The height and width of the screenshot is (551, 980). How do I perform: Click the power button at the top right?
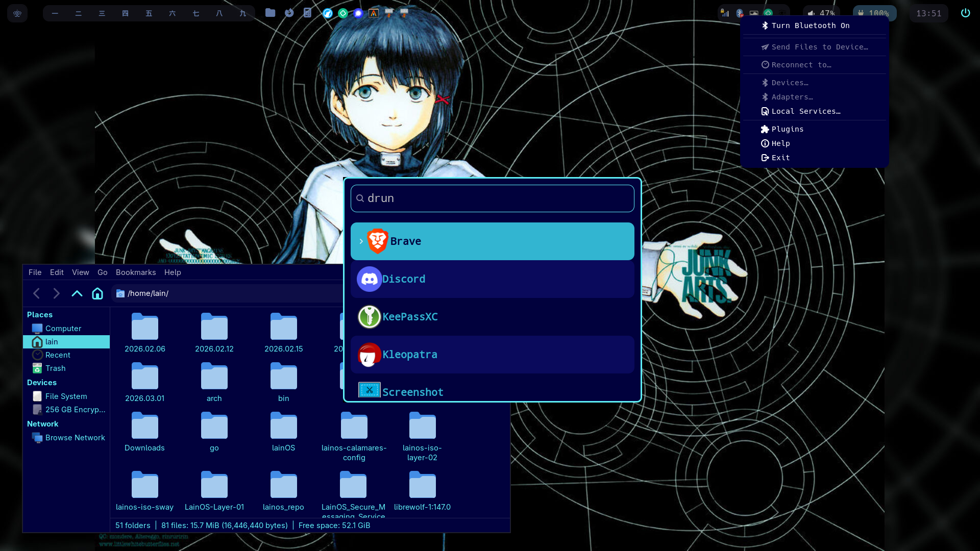click(x=965, y=13)
